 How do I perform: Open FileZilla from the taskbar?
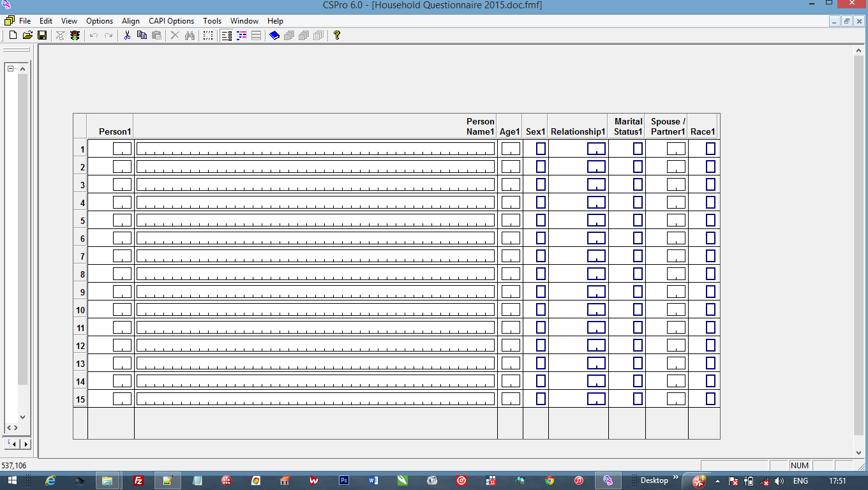138,480
